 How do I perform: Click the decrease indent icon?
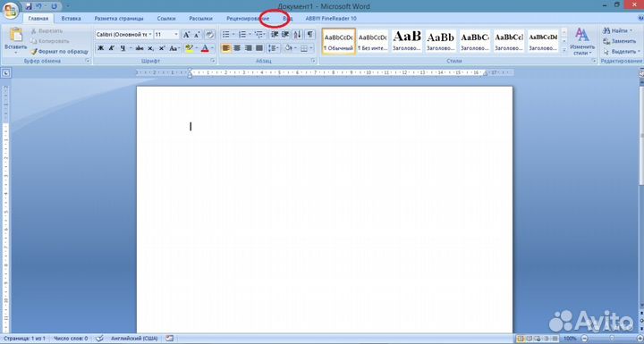pyautogui.click(x=275, y=35)
